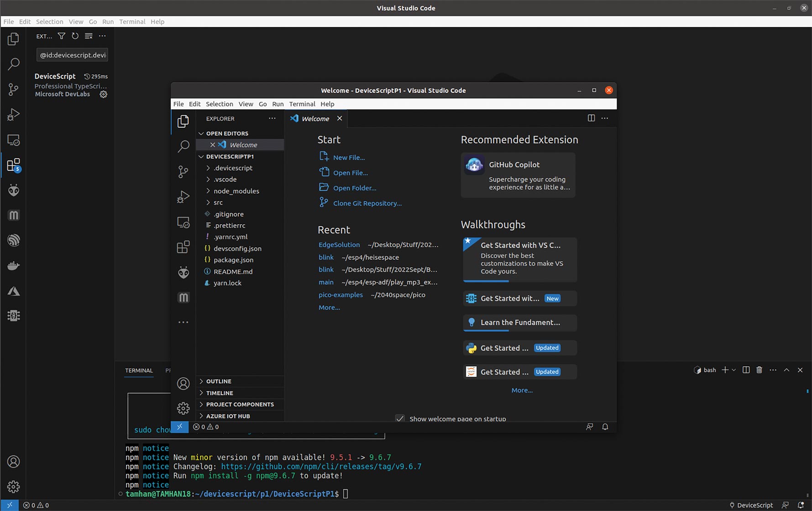
Task: Switch to the Welcome tab
Action: pyautogui.click(x=315, y=118)
